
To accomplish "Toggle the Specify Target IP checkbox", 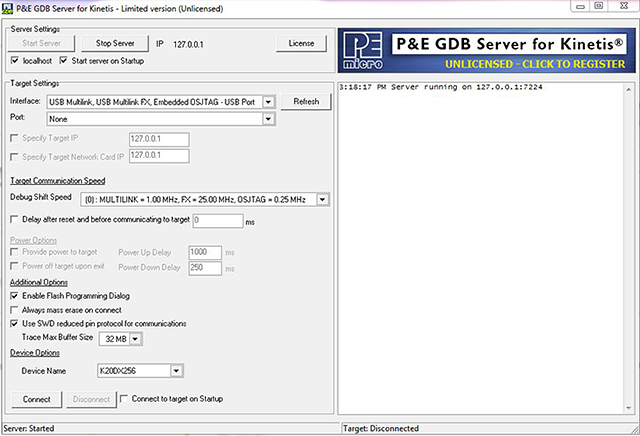I will [14, 138].
